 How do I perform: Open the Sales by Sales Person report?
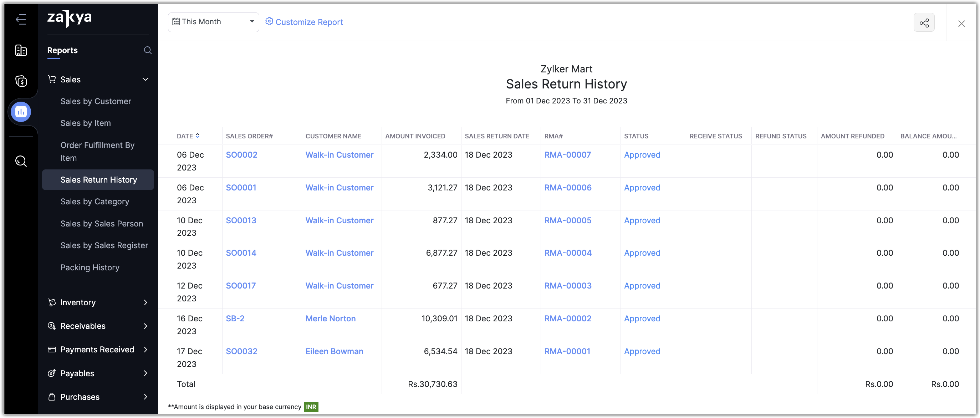[x=102, y=223]
